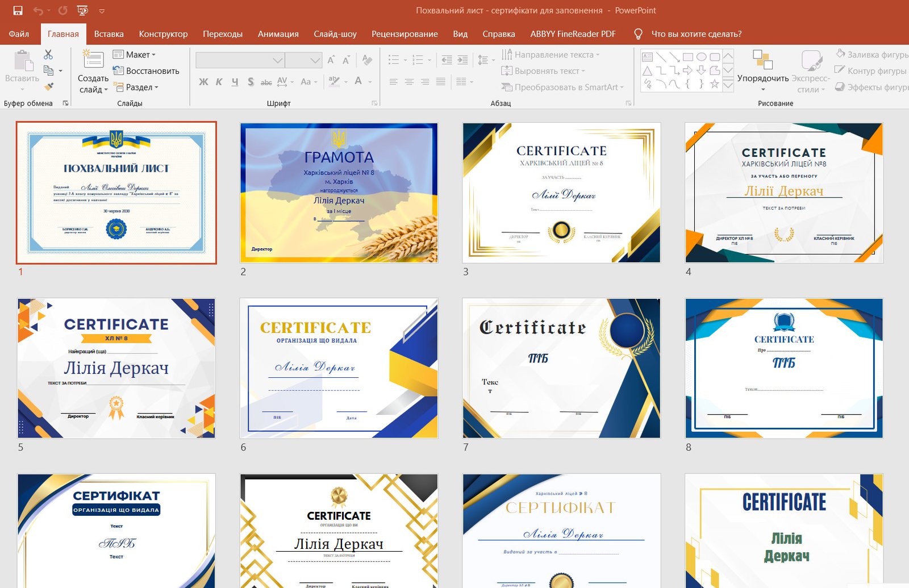This screenshot has height=588, width=909.
Task: Toggle align text right
Action: (x=425, y=82)
